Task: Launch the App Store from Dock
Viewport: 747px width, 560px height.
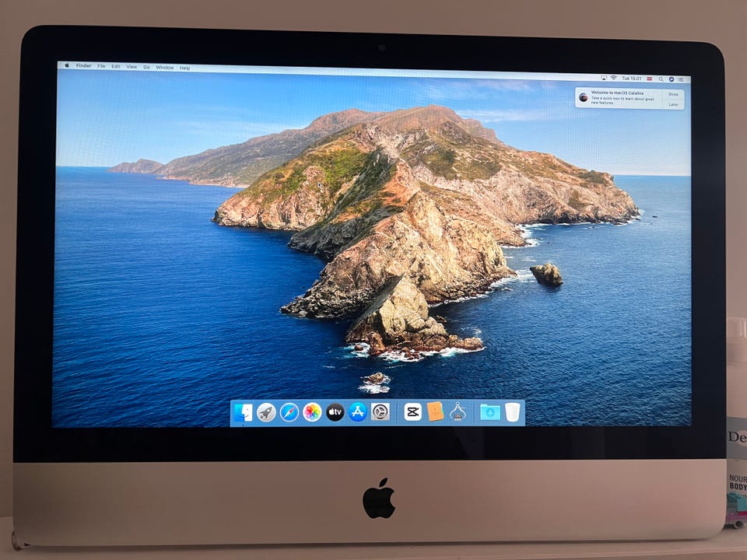Action: point(357,412)
